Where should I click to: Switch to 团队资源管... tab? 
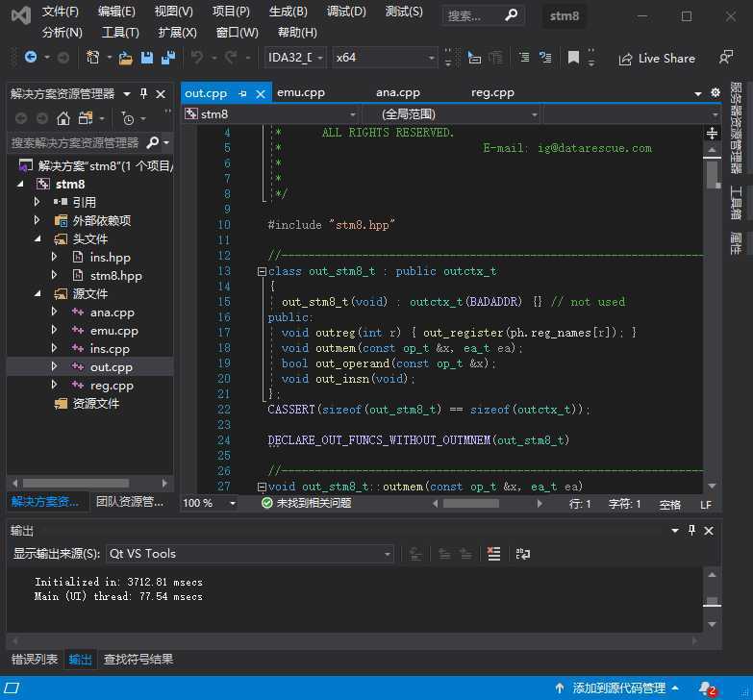pyautogui.click(x=130, y=502)
